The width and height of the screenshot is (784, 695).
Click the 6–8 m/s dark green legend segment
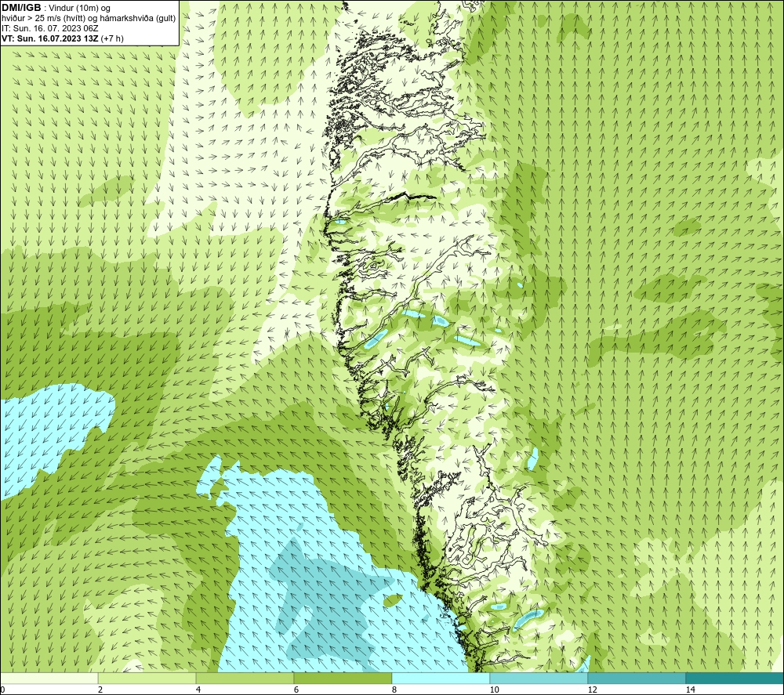[x=343, y=678]
